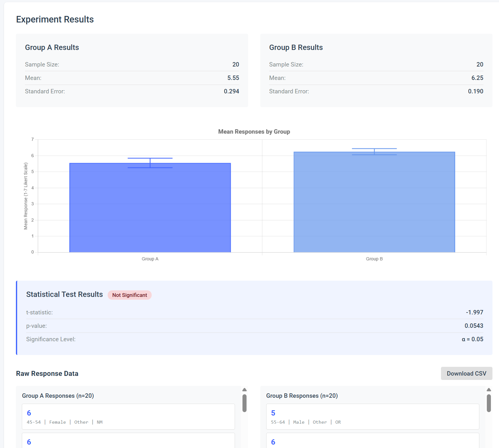
Task: Click Group B standard error 0.190
Action: [x=476, y=91]
